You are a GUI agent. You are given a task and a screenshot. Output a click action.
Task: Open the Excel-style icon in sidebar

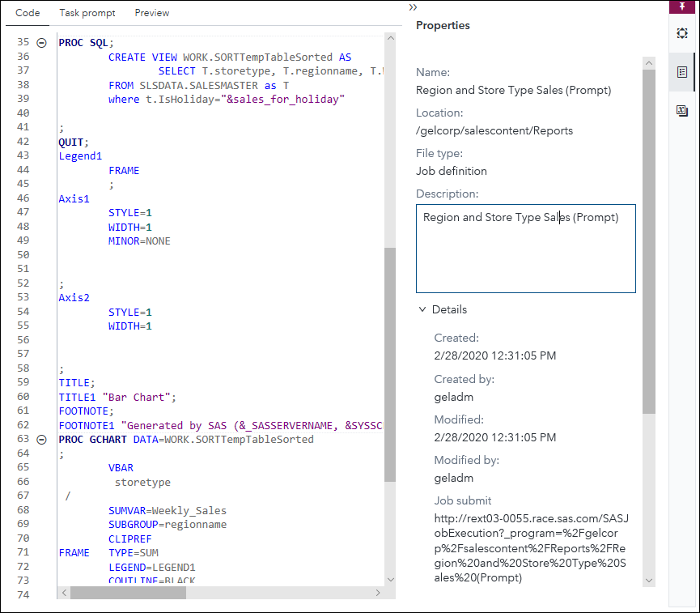[681, 110]
